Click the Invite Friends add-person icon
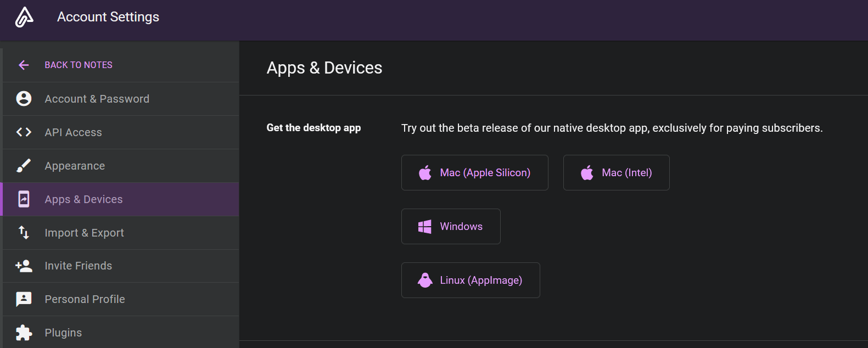The width and height of the screenshot is (868, 348). 24,266
